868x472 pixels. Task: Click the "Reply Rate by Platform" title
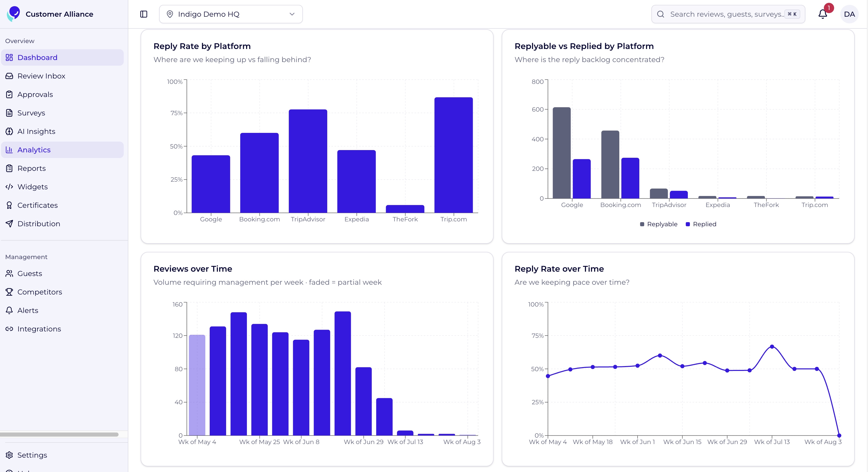202,46
